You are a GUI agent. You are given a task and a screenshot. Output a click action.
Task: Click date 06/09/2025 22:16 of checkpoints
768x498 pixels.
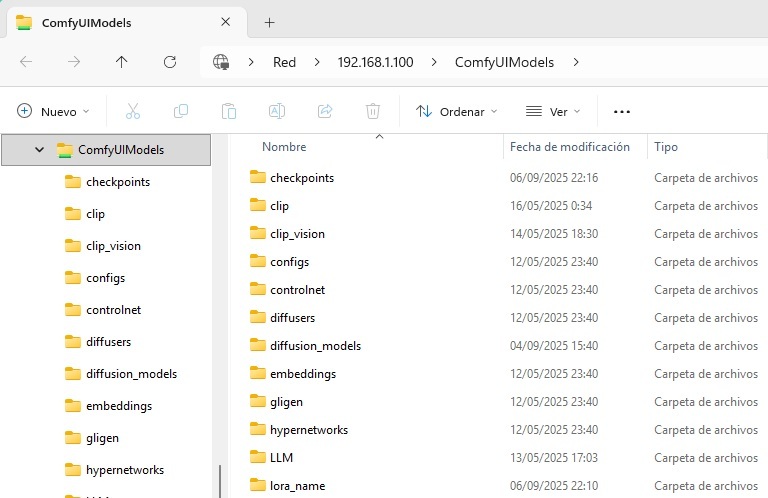coord(553,178)
